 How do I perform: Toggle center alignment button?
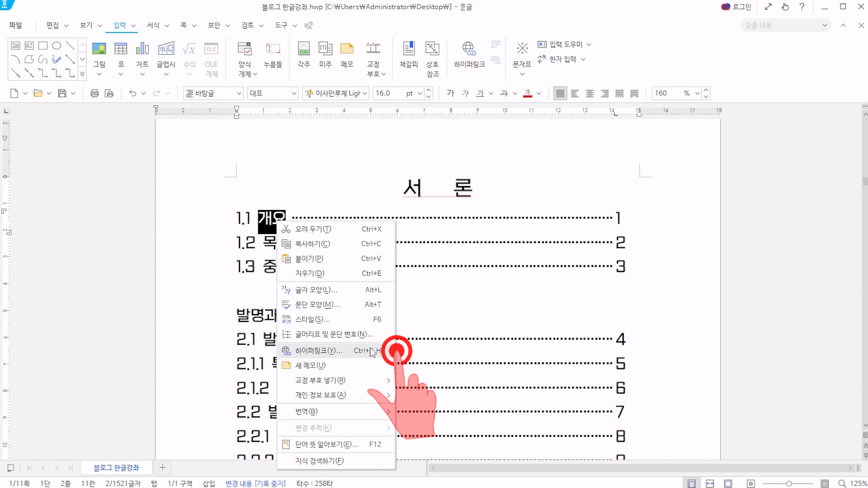click(x=590, y=94)
